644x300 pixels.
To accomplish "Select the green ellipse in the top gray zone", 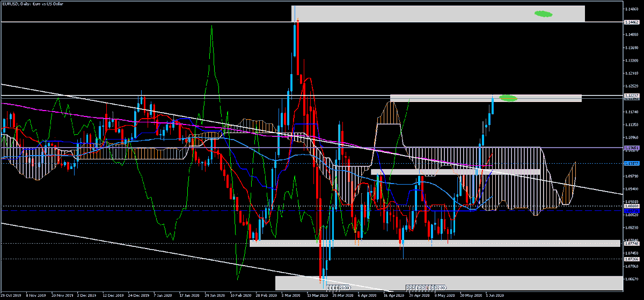I will coord(543,14).
